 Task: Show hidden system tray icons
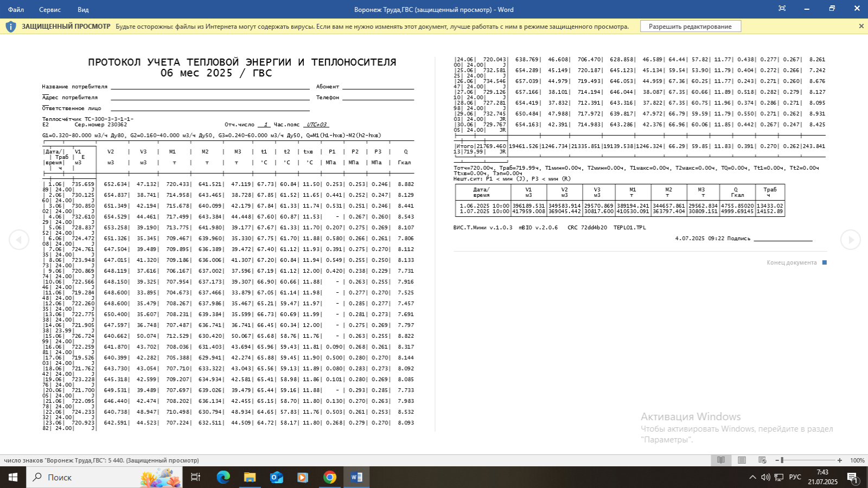pyautogui.click(x=752, y=477)
